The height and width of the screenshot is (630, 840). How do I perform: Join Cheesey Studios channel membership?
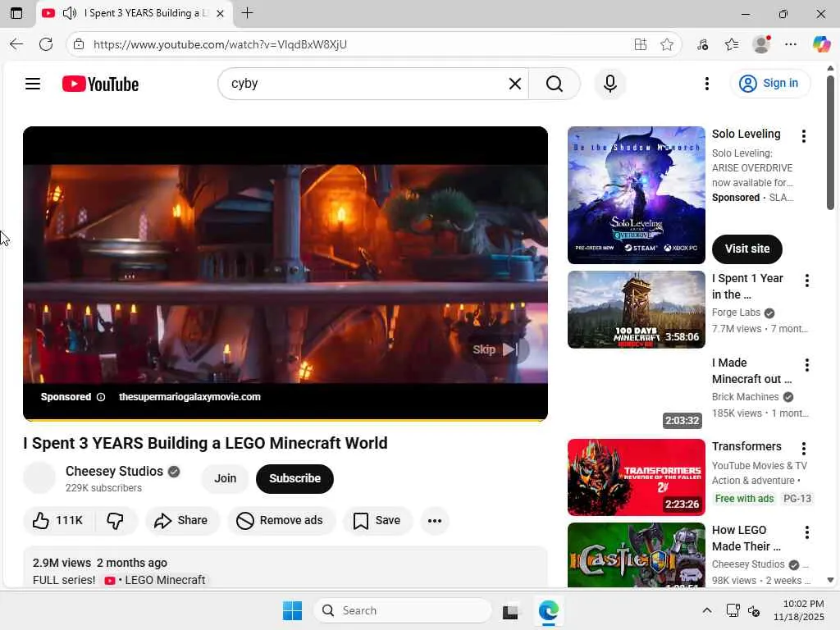click(225, 478)
